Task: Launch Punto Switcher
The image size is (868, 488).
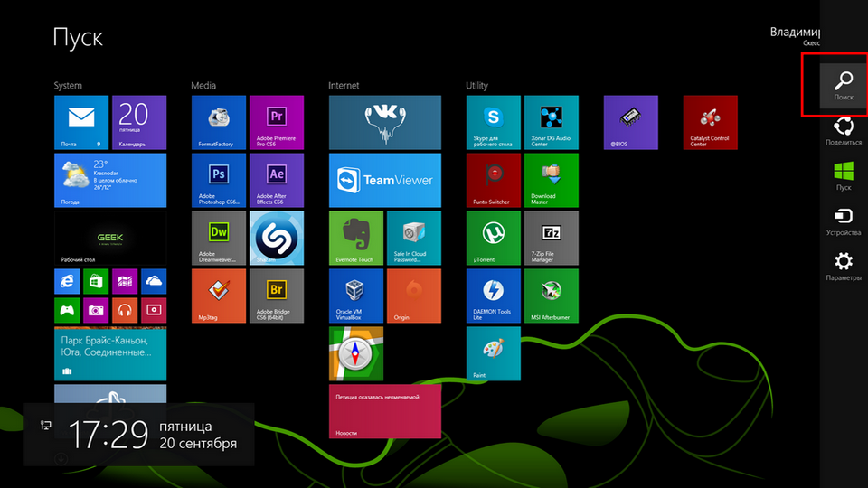Action: 494,181
